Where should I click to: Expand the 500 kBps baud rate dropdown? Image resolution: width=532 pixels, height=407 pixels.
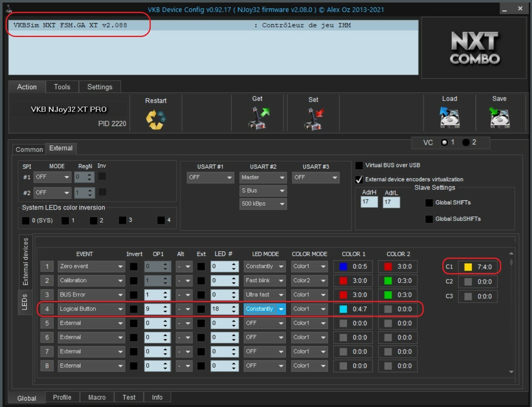(263, 204)
